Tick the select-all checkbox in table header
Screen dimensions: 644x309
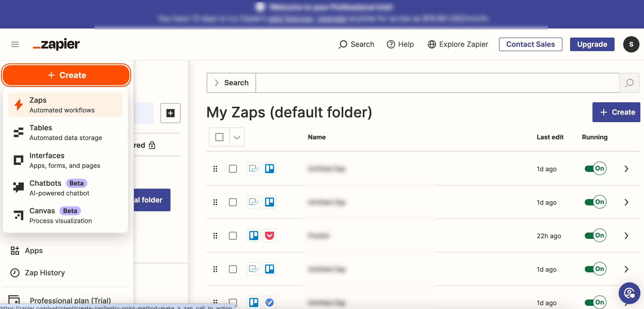(219, 137)
